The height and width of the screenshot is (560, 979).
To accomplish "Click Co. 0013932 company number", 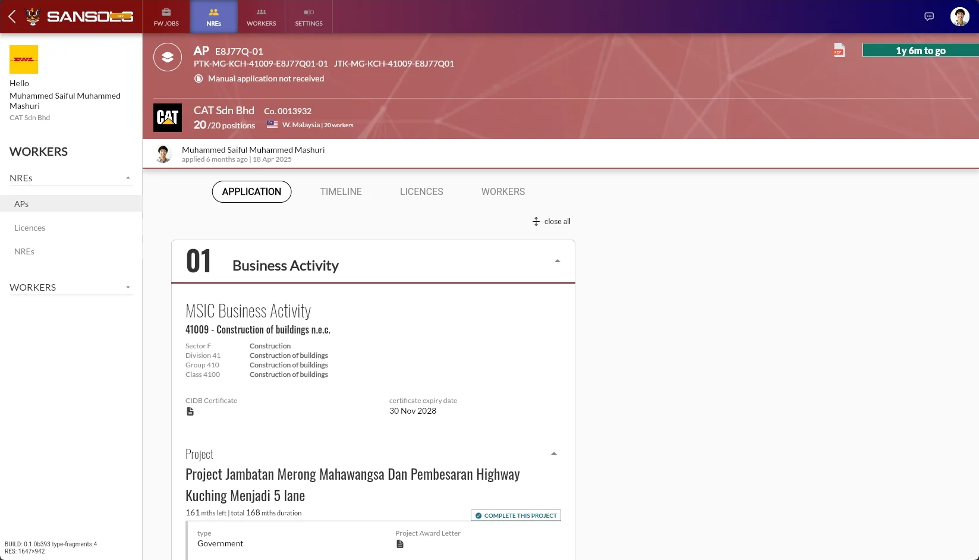I will point(288,111).
